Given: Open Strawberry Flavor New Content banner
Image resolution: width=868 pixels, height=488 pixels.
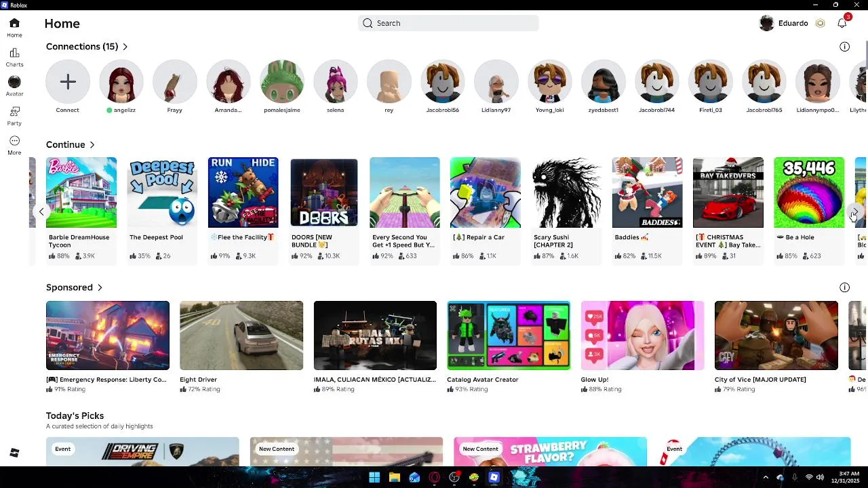Looking at the screenshot, I should point(550,451).
